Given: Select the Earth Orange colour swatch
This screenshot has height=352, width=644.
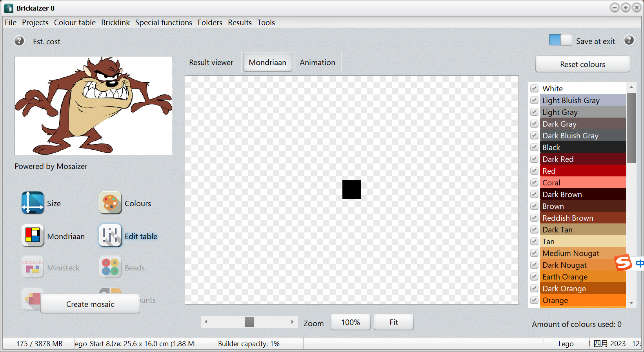Looking at the screenshot, I should 583,277.
